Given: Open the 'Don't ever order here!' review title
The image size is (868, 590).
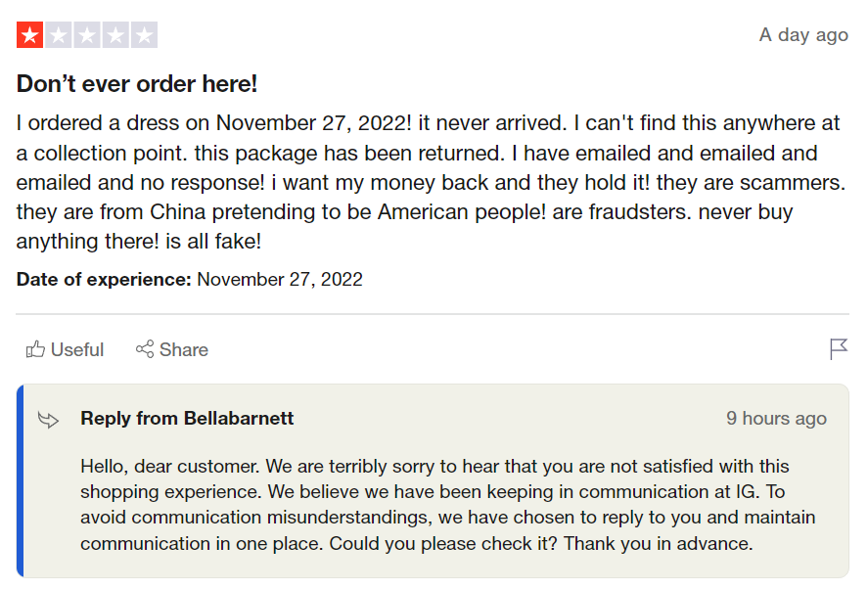Looking at the screenshot, I should (x=137, y=84).
